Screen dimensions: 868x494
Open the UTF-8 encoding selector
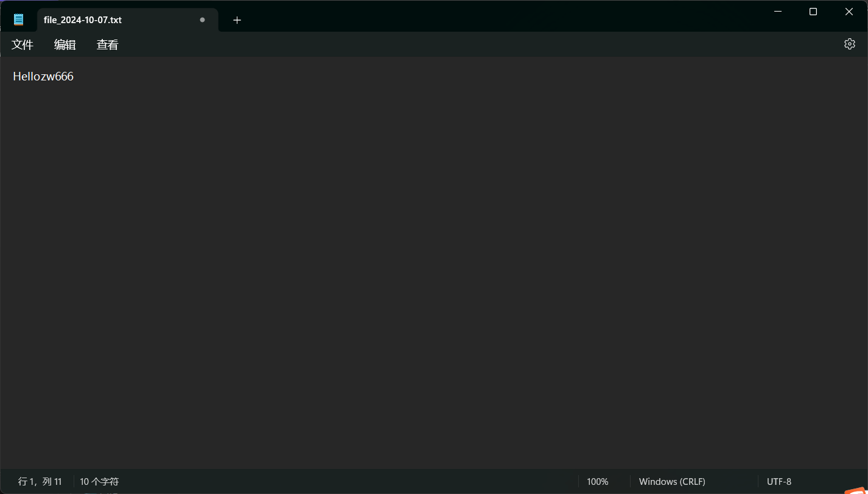pyautogui.click(x=779, y=481)
